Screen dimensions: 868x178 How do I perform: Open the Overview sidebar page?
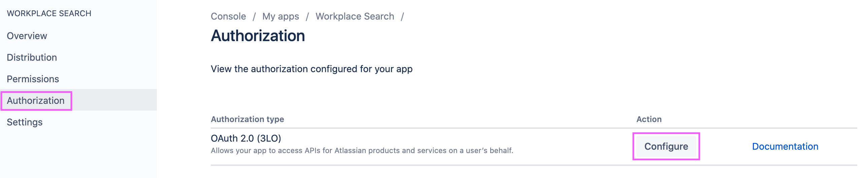[27, 36]
